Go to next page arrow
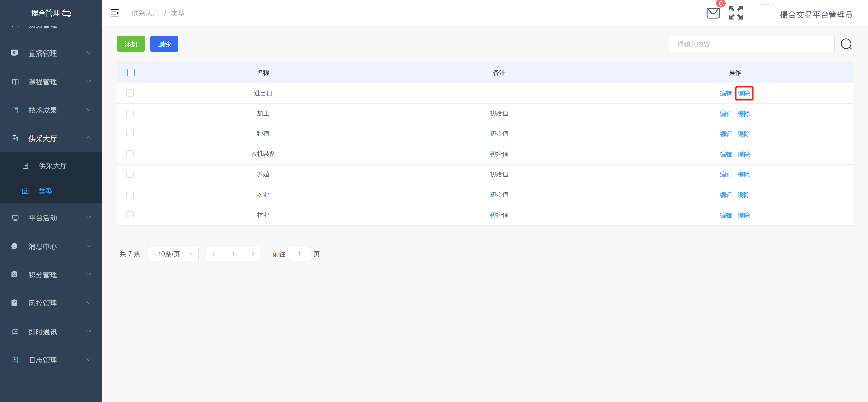The image size is (868, 402). click(253, 254)
